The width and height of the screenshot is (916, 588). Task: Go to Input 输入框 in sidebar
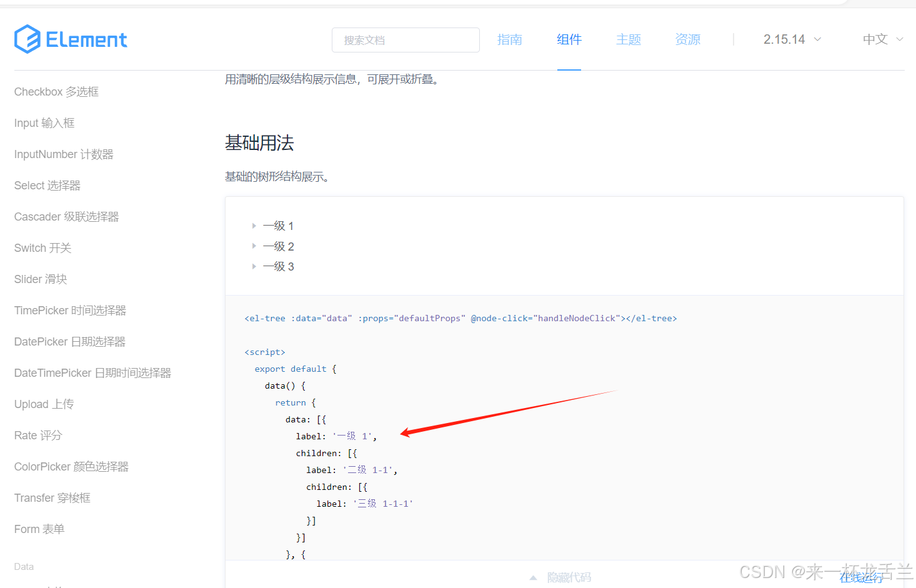click(44, 123)
